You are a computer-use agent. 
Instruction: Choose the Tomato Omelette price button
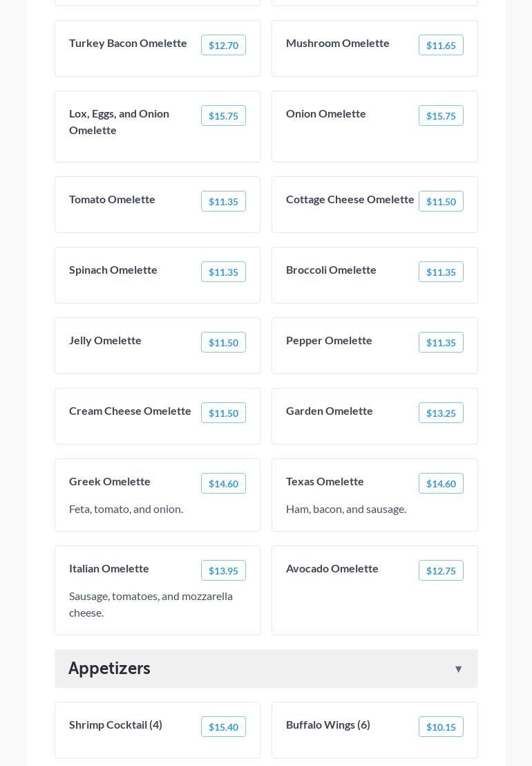point(223,202)
